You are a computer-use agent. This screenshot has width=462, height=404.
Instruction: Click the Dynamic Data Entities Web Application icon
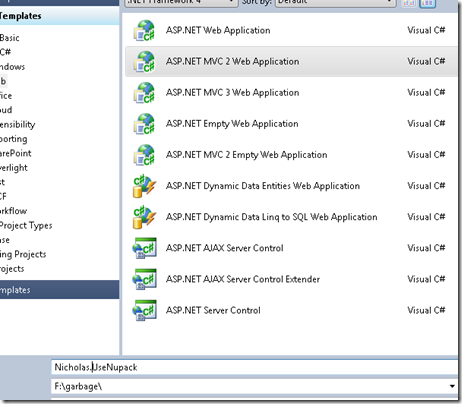pyautogui.click(x=144, y=186)
